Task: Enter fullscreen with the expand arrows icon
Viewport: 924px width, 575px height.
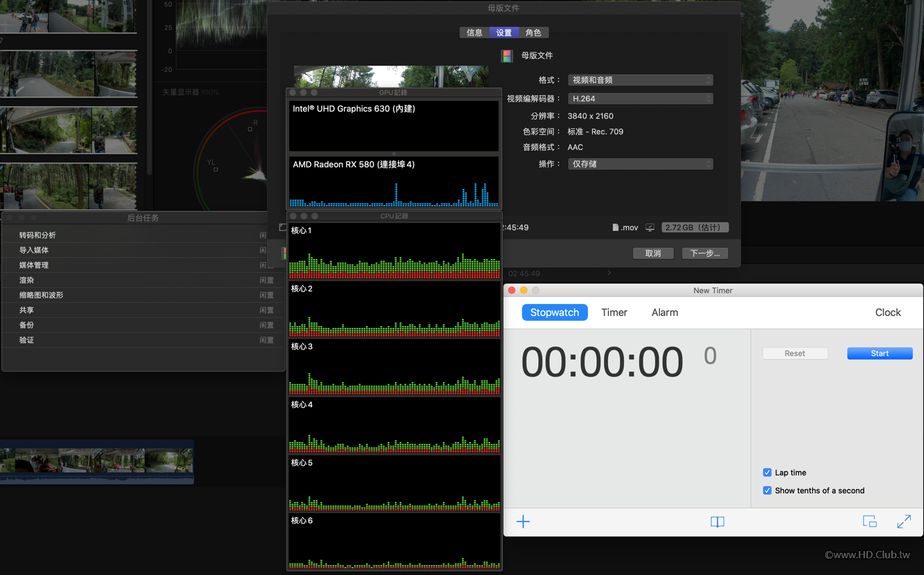Action: (904, 522)
